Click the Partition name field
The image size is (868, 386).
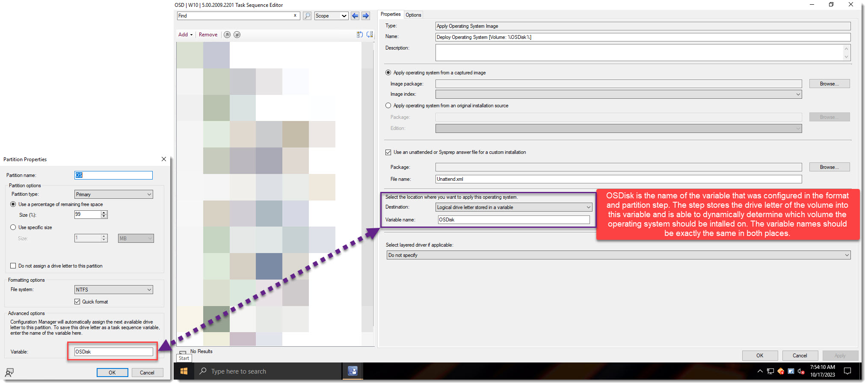(113, 175)
